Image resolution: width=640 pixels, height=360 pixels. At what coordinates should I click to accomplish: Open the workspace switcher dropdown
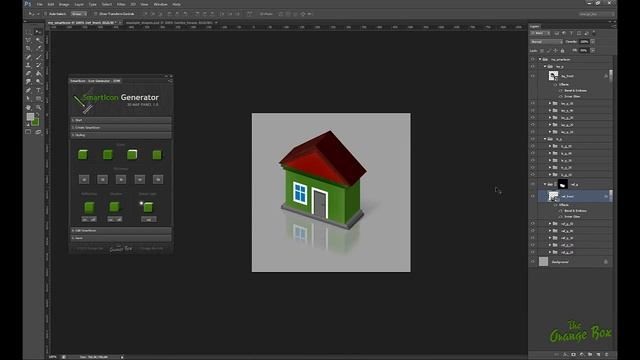tap(597, 14)
